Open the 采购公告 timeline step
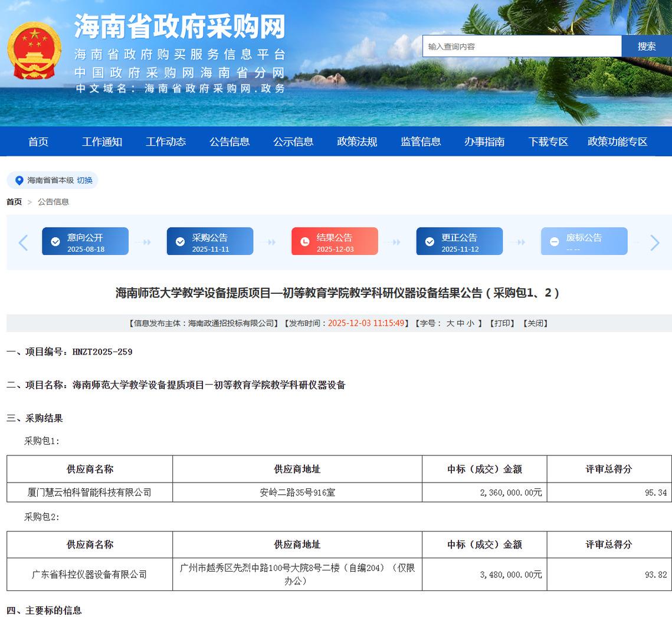This screenshot has width=672, height=617. coord(209,241)
